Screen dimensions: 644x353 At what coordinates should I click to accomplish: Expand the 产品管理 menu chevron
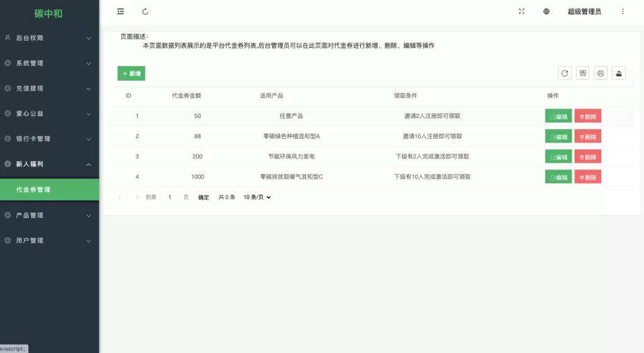click(88, 215)
